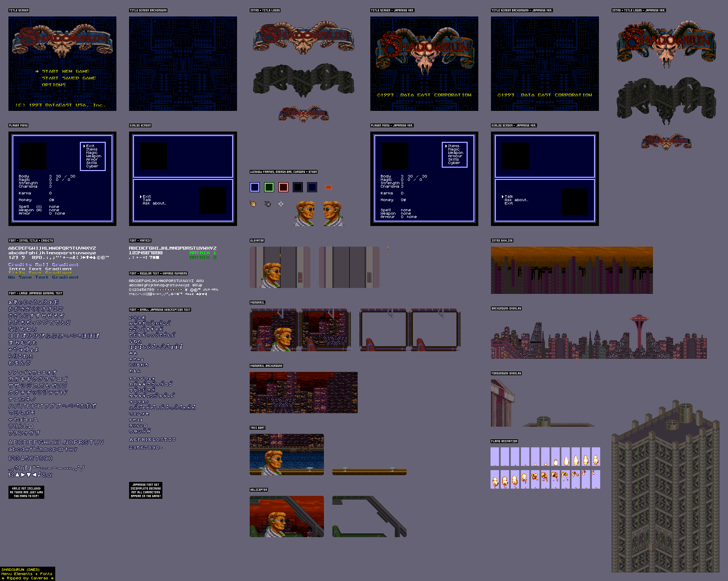
Task: Click the red-bordered window frame swatch
Action: pos(283,187)
